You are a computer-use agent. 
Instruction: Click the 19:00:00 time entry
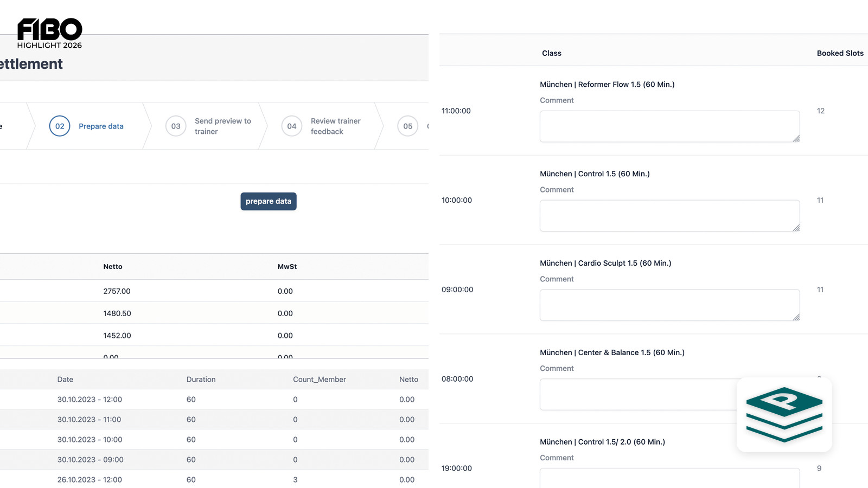(457, 468)
